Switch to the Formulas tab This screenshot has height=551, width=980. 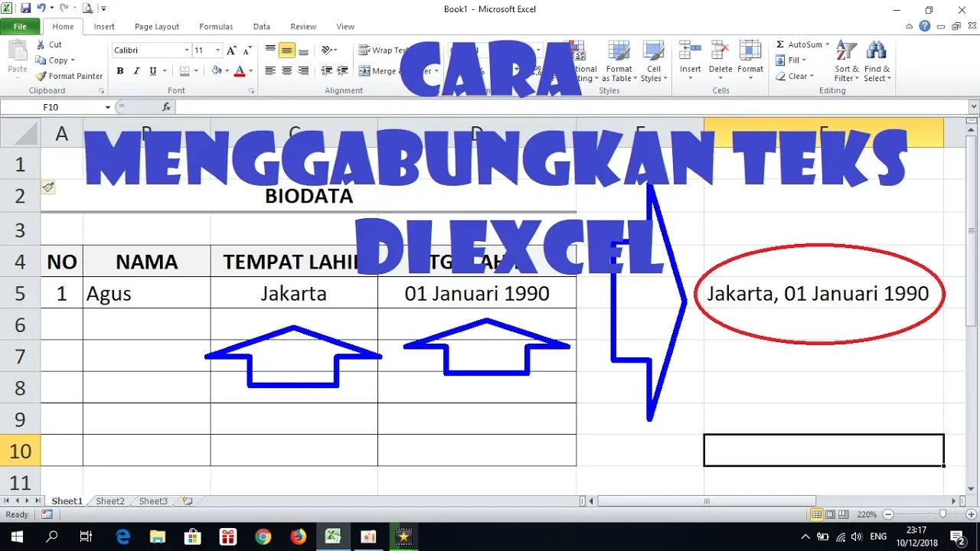216,27
